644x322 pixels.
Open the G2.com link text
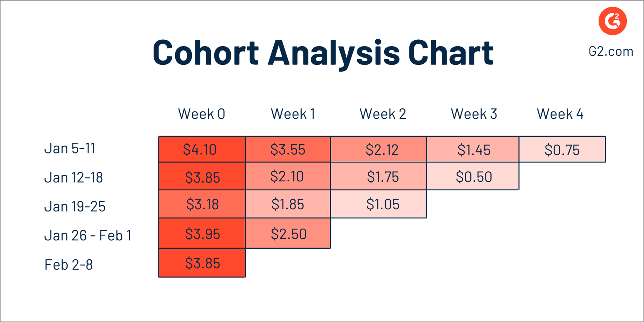pos(611,52)
